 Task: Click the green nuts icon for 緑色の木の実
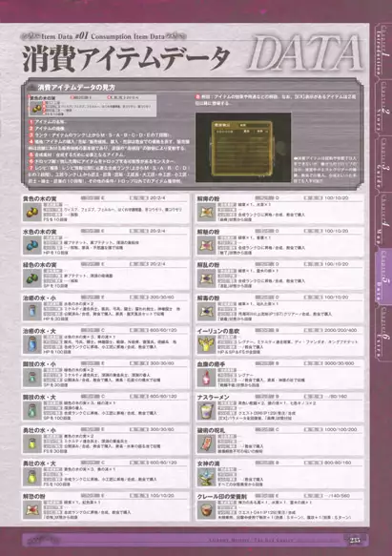[31, 278]
